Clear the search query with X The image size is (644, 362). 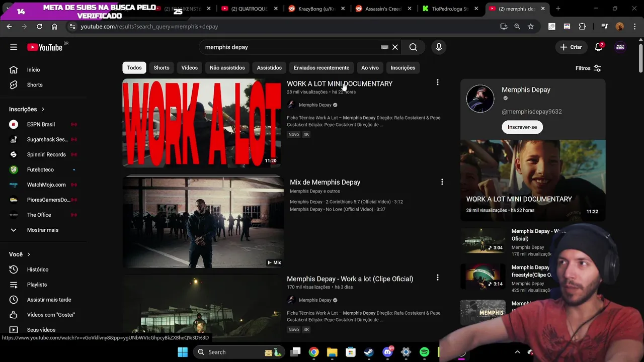pos(395,47)
